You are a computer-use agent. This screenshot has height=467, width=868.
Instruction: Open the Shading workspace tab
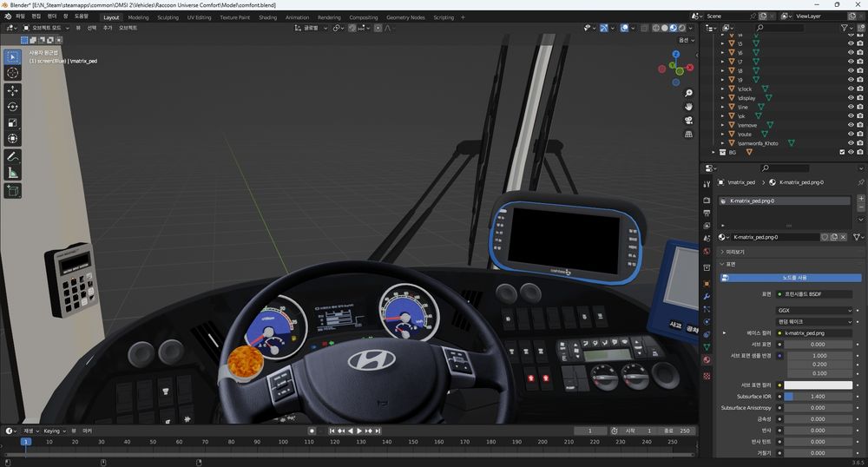click(268, 17)
